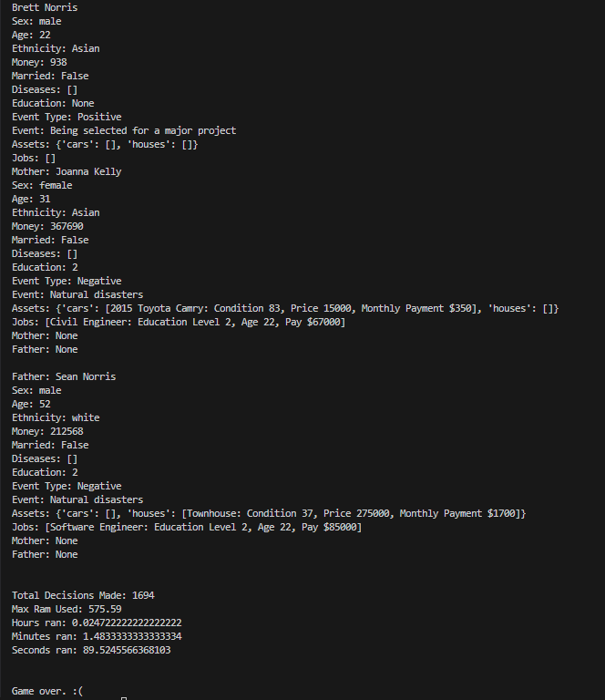Viewport: 605px width, 700px height.
Task: Click the 'Event Type: Positive' line
Action: (67, 117)
